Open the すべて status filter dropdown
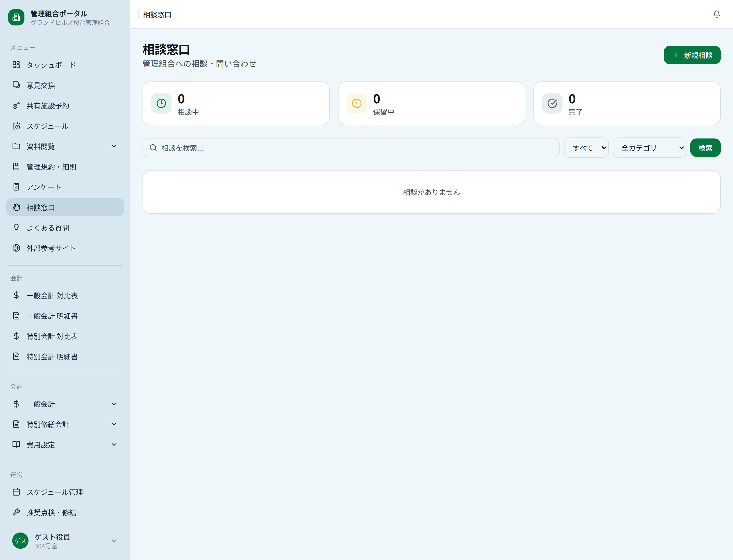 586,148
